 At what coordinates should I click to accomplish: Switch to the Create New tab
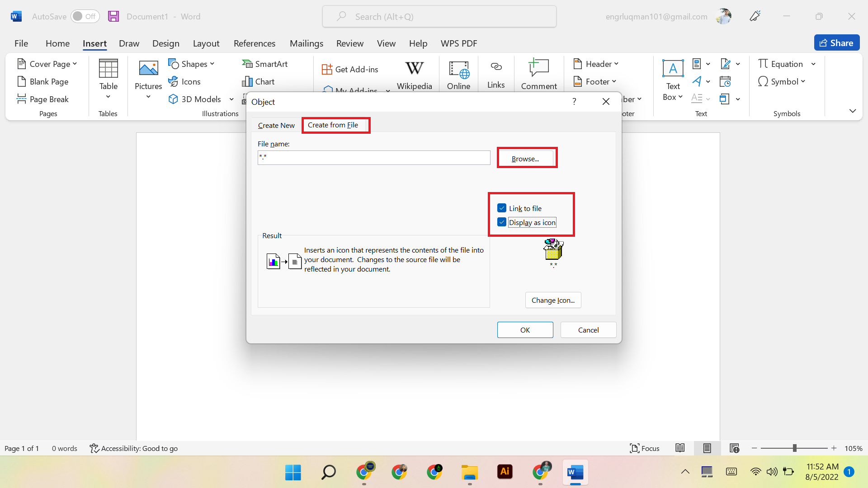point(276,125)
